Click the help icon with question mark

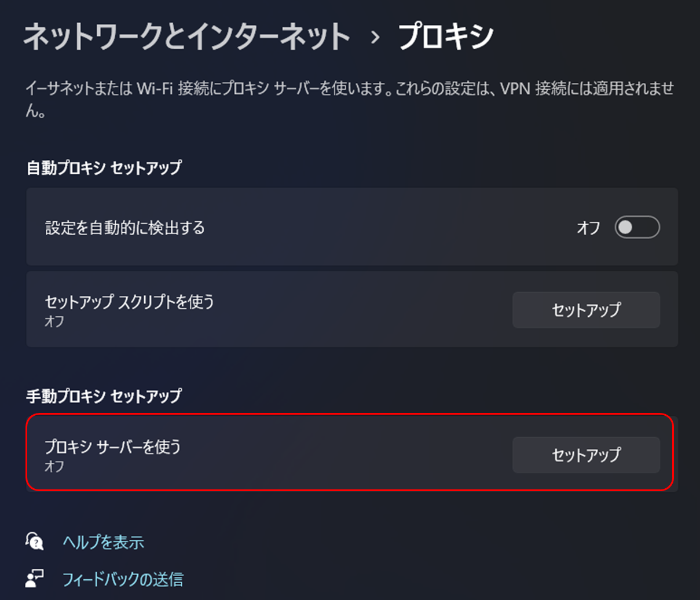[35, 542]
